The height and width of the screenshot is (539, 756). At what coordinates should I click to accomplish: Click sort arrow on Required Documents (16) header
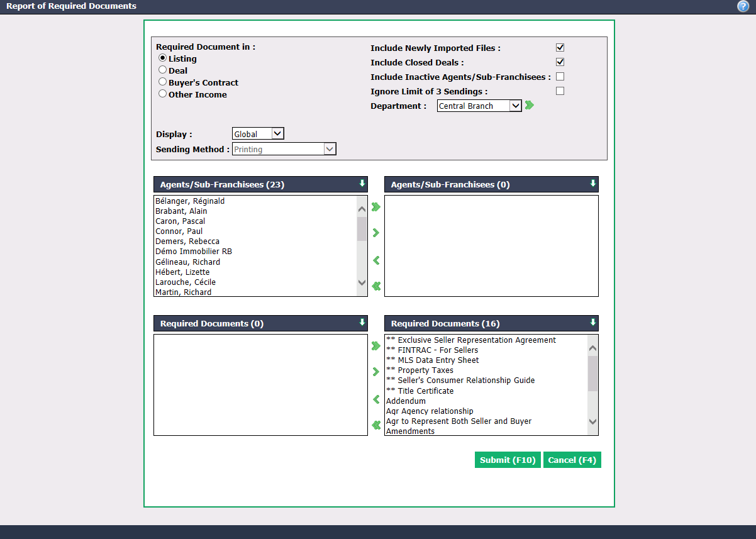[592, 323]
